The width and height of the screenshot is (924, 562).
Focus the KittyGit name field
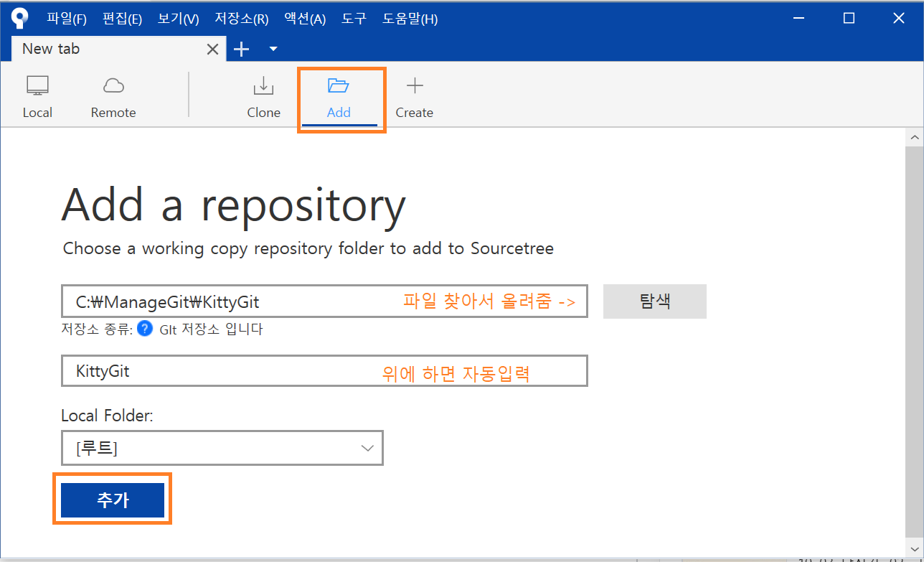point(324,370)
